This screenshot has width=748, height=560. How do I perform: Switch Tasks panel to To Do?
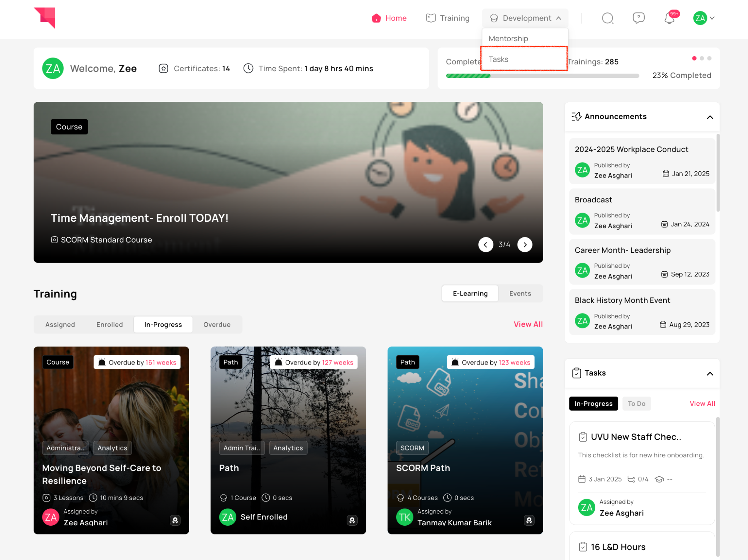coord(636,403)
